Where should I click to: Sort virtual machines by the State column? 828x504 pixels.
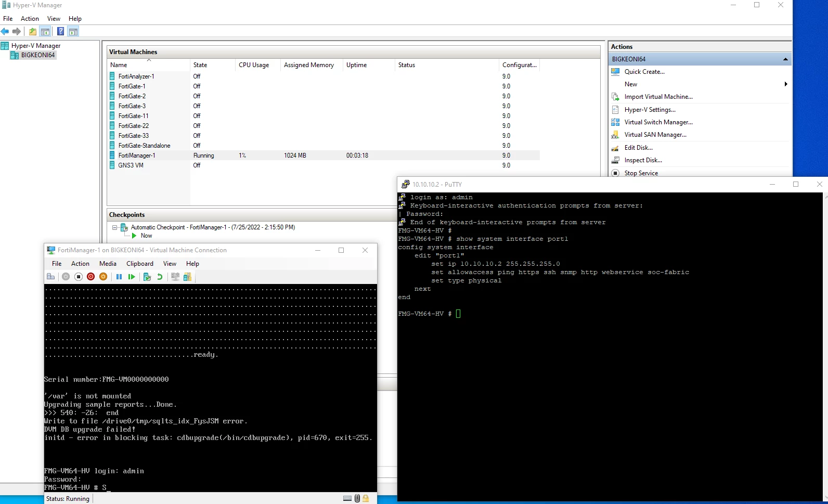tap(213, 65)
